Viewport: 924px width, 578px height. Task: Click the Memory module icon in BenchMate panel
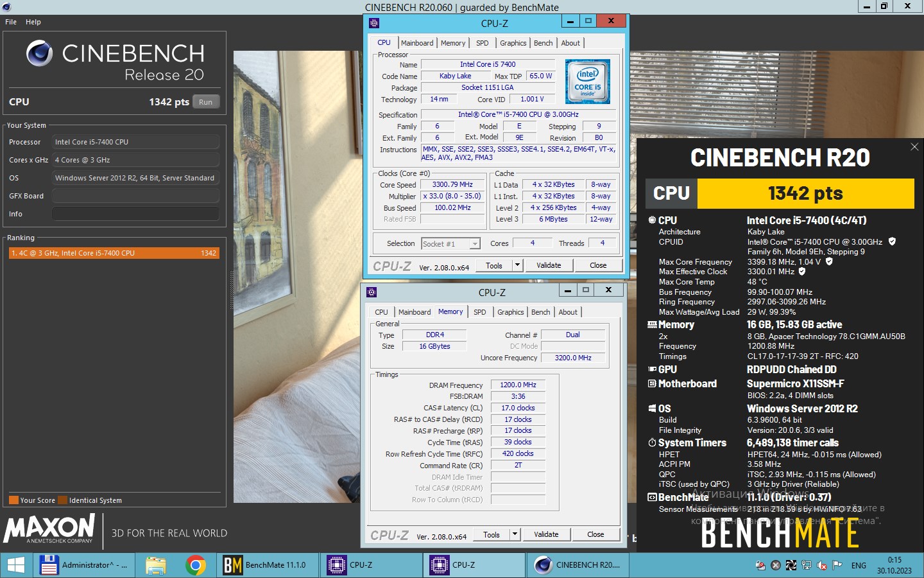(x=652, y=324)
